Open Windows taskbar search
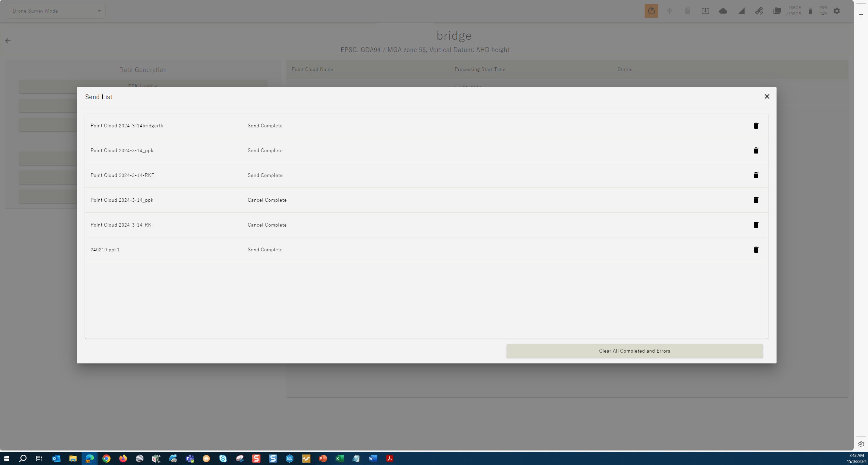Viewport: 868px width, 465px height. [x=23, y=459]
